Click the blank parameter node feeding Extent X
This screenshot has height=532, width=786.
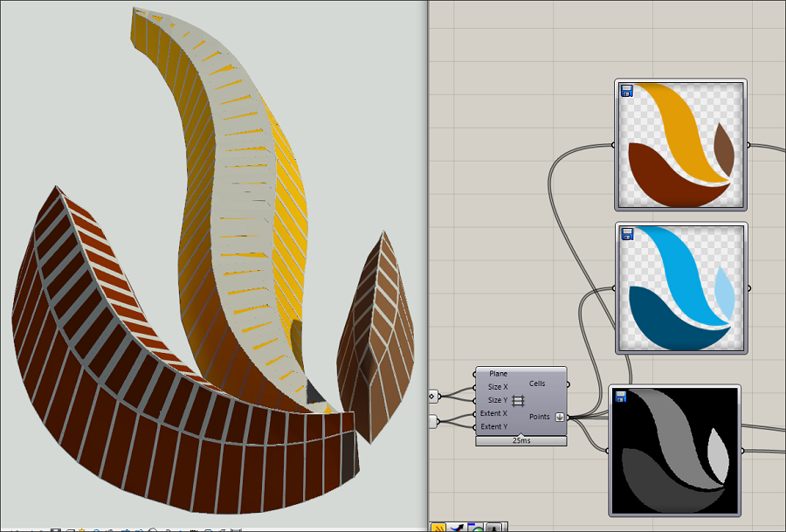(x=433, y=421)
